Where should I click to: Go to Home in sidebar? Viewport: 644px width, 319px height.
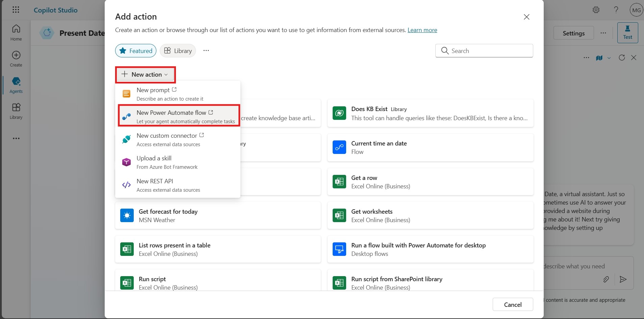click(x=16, y=32)
